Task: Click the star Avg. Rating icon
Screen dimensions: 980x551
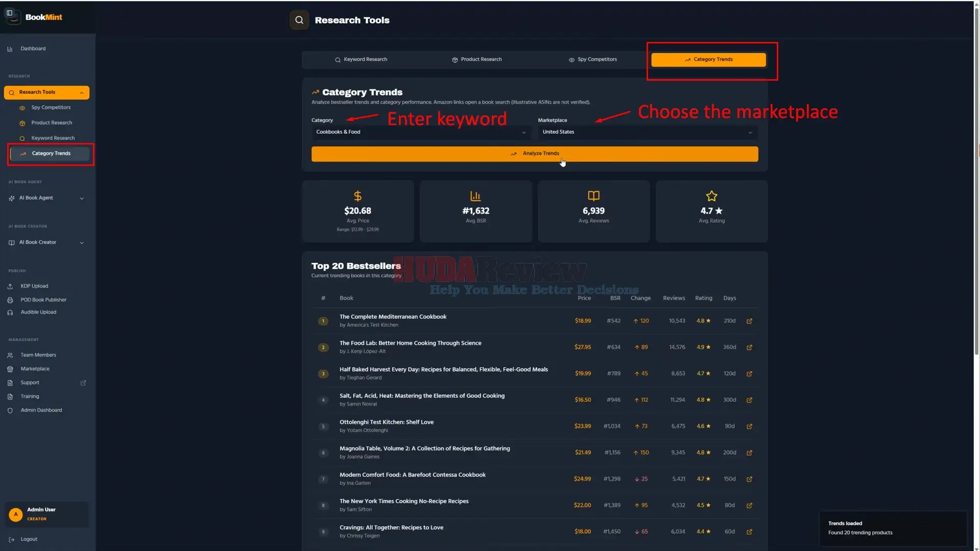Action: pyautogui.click(x=711, y=196)
